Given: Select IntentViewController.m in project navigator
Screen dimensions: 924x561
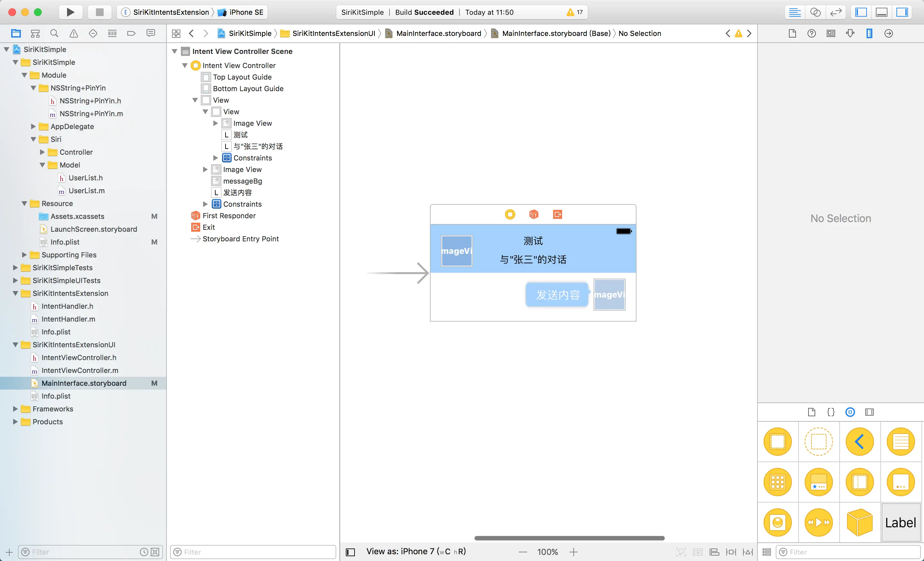Looking at the screenshot, I should (x=80, y=370).
